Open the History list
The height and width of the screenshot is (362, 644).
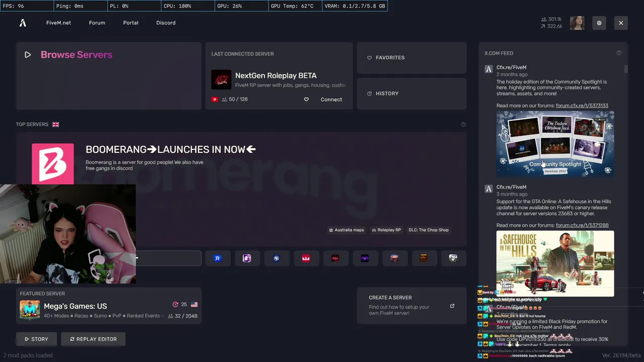point(412,94)
